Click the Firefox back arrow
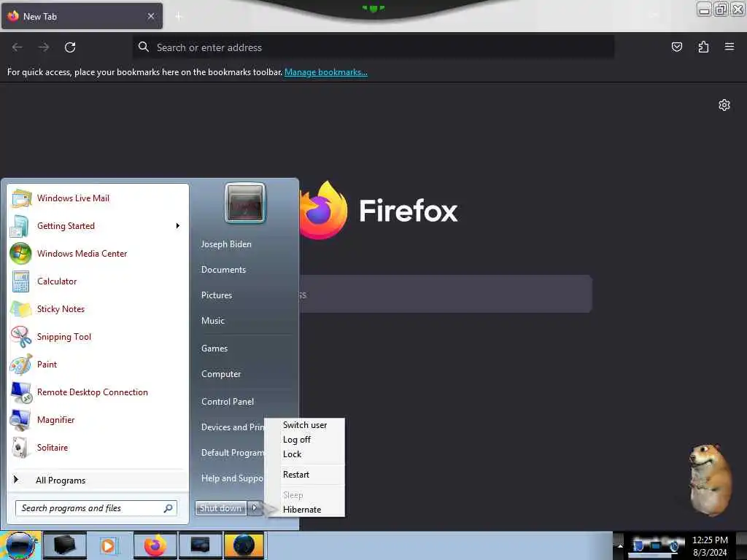Viewport: 747px width, 560px height. coord(18,47)
